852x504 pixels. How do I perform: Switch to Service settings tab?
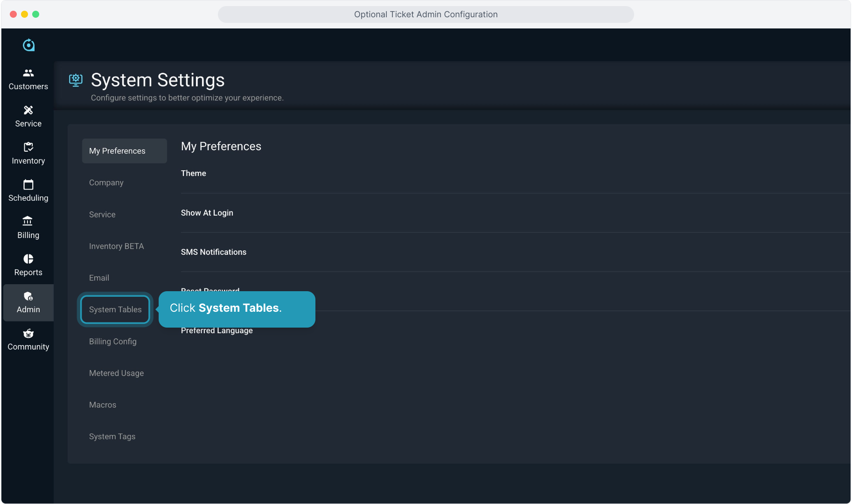click(102, 215)
